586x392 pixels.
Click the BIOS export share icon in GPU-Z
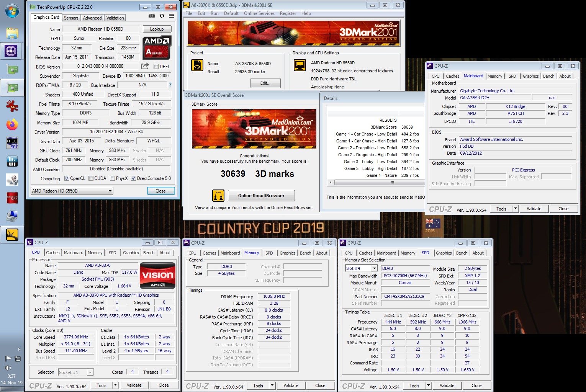click(145, 66)
